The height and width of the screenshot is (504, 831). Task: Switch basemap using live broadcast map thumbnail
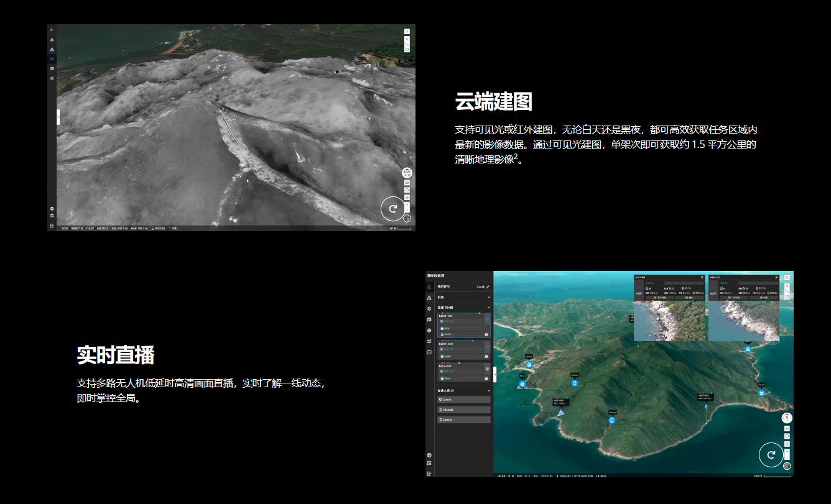[787, 466]
